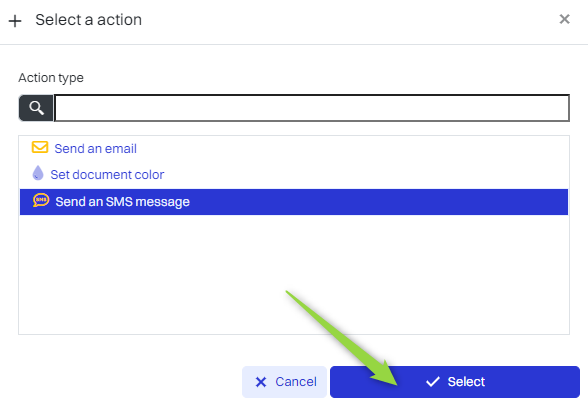Image resolution: width=588 pixels, height=407 pixels.
Task: Confirm with the Select button label
Action: click(466, 382)
